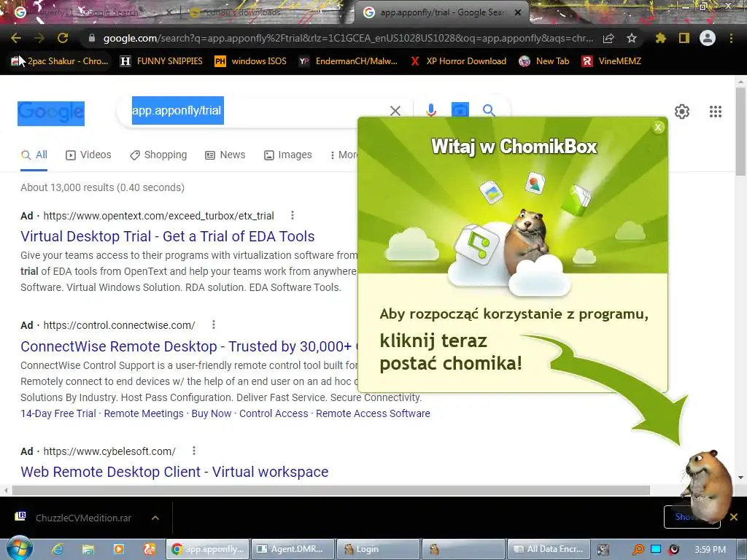Viewport: 747px width, 560px height.
Task: Open the ConnectWise Remote Desktop link
Action: [189, 346]
